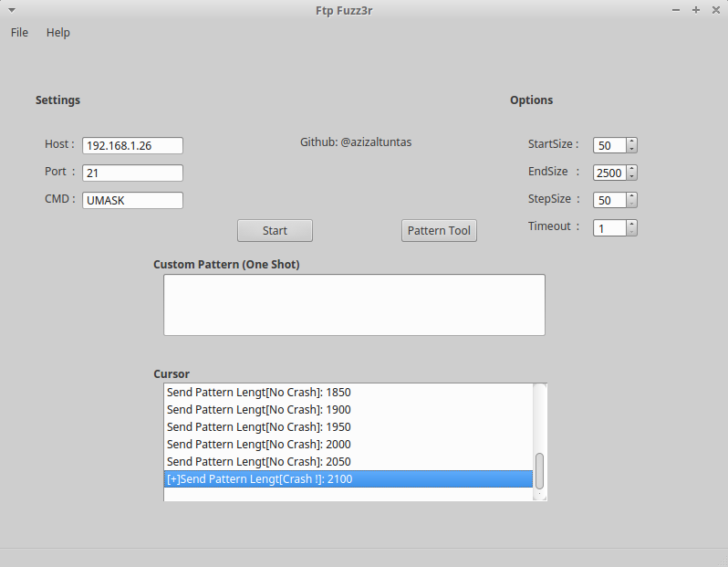728x567 pixels.
Task: Decrease the Timeout value
Action: pos(631,232)
